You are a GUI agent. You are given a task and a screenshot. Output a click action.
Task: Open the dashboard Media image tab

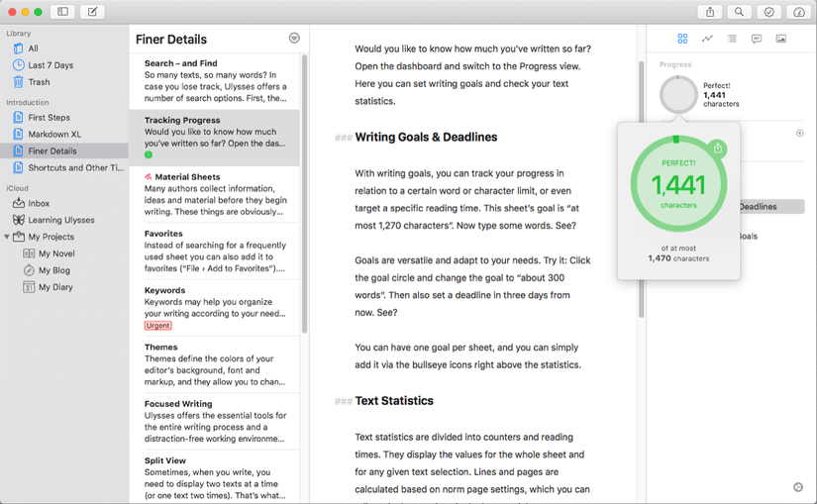coord(781,39)
